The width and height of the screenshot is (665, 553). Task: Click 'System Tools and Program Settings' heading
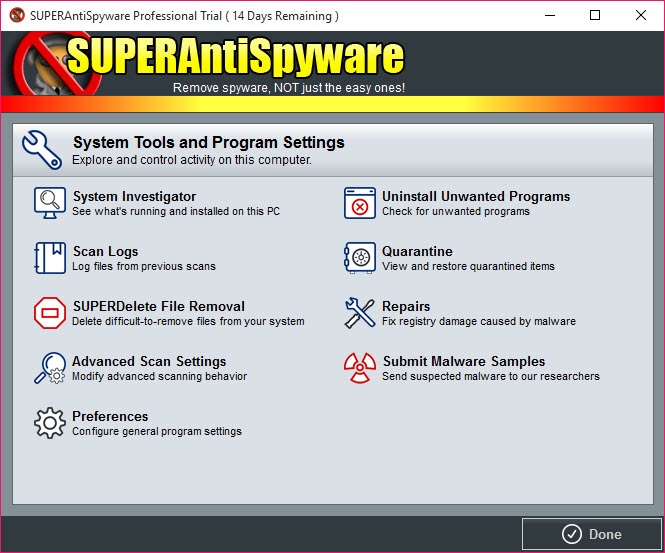208,142
